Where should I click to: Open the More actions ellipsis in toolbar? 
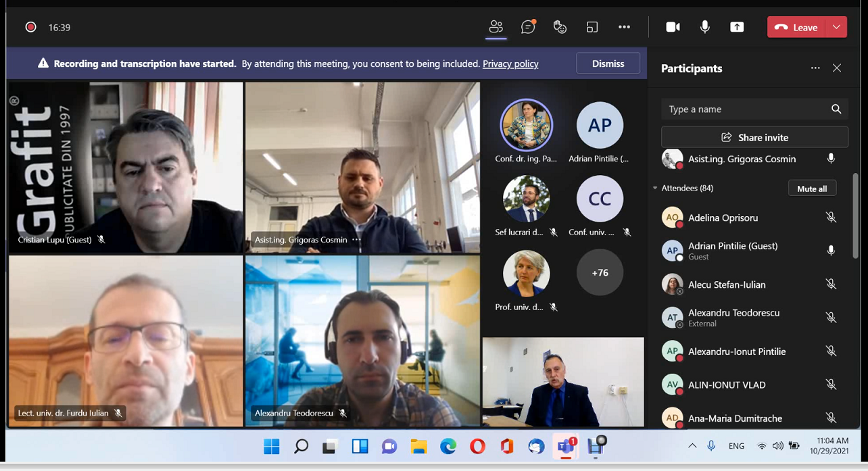click(624, 27)
